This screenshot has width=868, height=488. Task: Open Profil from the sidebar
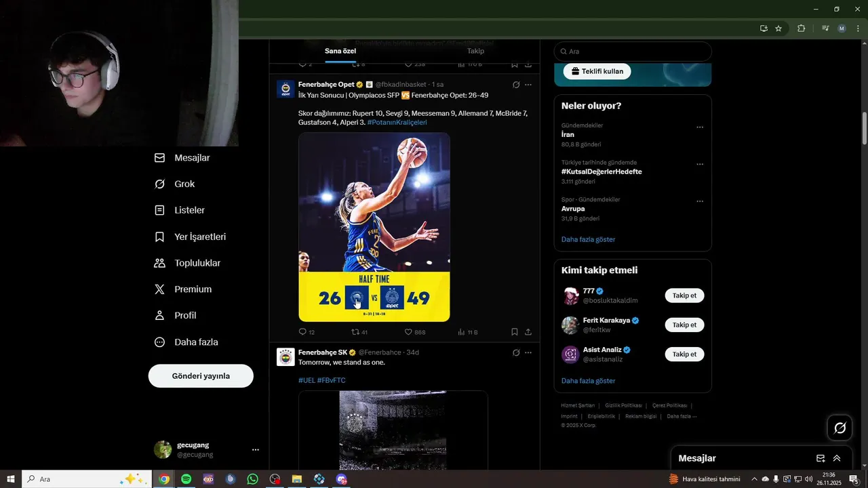pos(176,316)
